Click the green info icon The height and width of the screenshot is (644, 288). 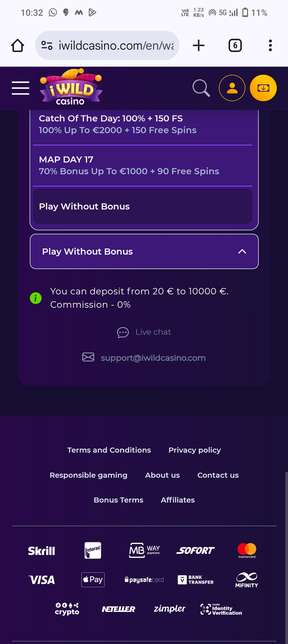[x=36, y=298]
